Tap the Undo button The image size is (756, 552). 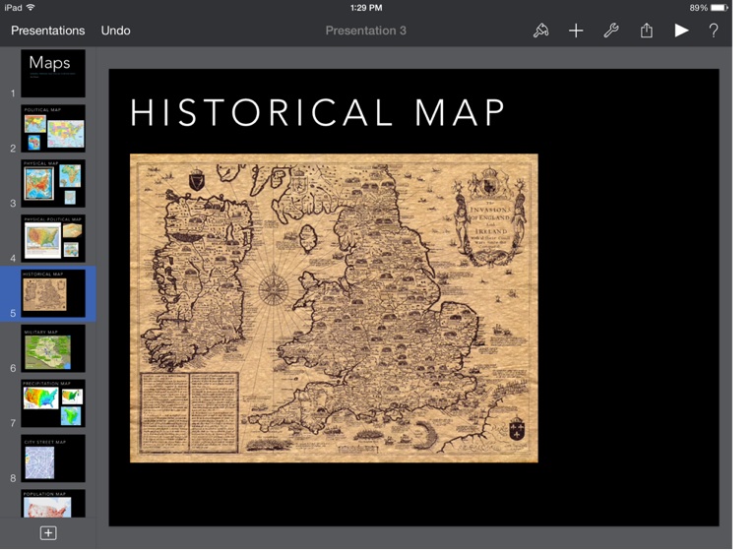tap(115, 31)
